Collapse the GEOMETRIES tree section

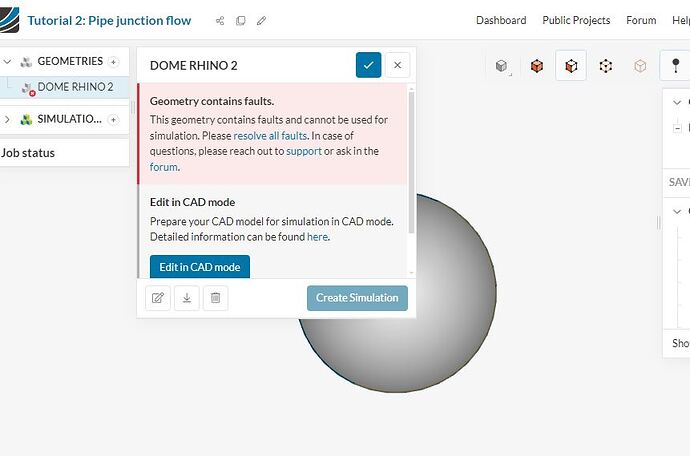tap(7, 61)
